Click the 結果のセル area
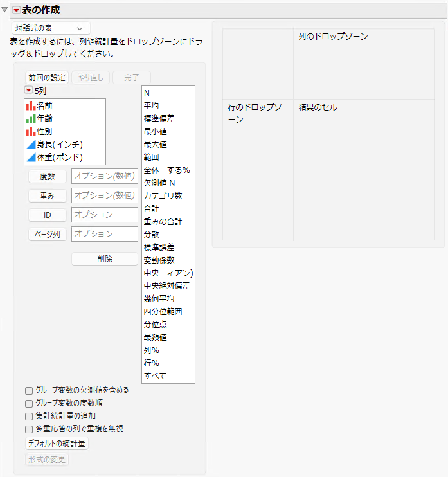The width and height of the screenshot is (448, 477). coord(364,170)
